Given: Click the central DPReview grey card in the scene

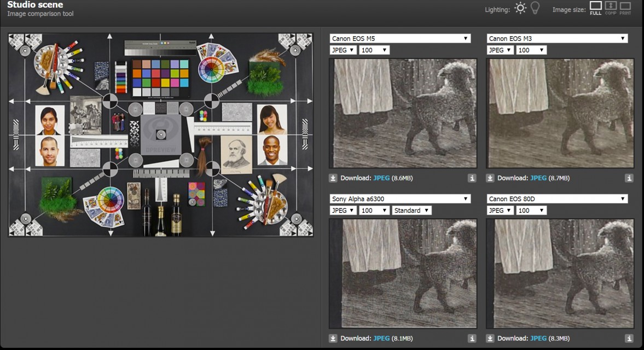Looking at the screenshot, I should pyautogui.click(x=160, y=134).
